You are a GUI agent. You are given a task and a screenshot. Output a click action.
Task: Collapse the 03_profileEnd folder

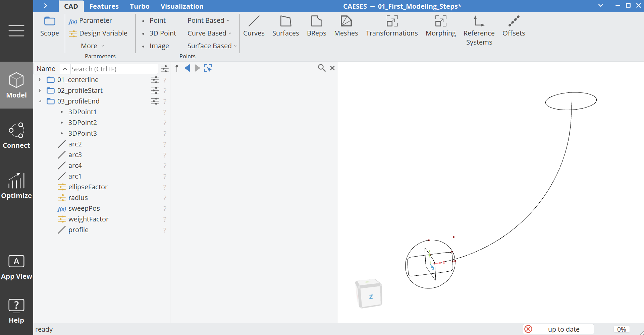pos(41,101)
